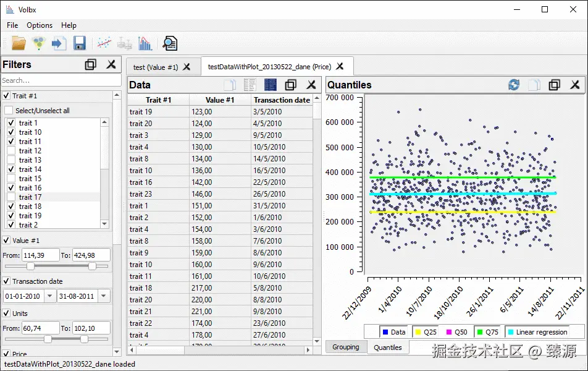Open the start date 01-01-2010 dropdown
Image resolution: width=588 pixels, height=371 pixels.
(50, 296)
